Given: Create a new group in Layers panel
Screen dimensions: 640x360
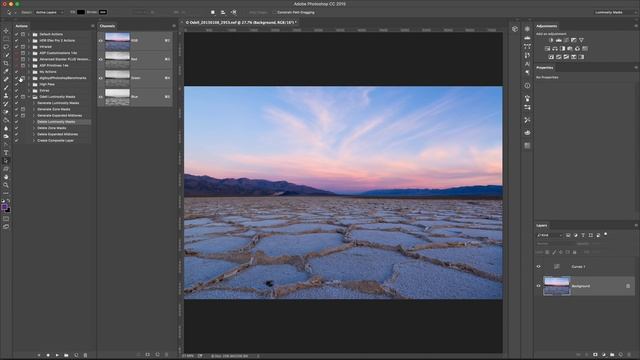Looking at the screenshot, I should [612, 355].
